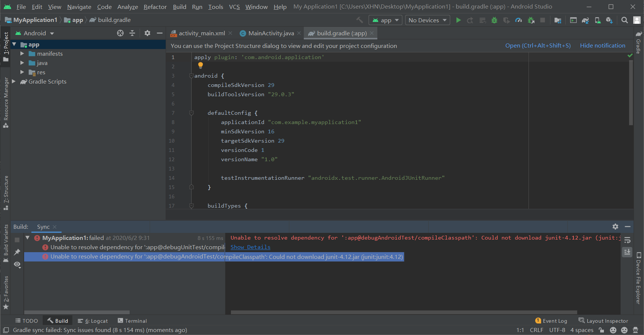The height and width of the screenshot is (335, 644).
Task: Pin the Build tab with pin icon
Action: click(x=17, y=252)
